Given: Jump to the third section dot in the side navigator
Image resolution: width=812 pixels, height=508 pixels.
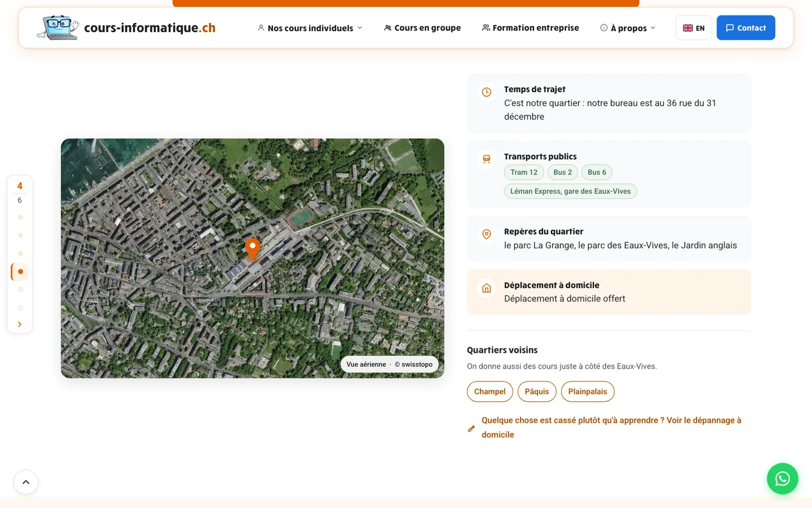Looking at the screenshot, I should (x=20, y=253).
